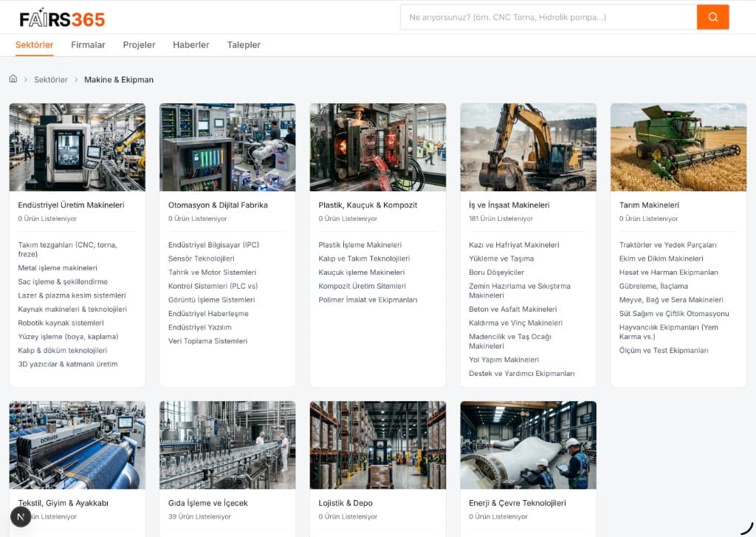Screen dimensions: 756x537
Task: Open the Firmalar tab
Action: (x=88, y=45)
